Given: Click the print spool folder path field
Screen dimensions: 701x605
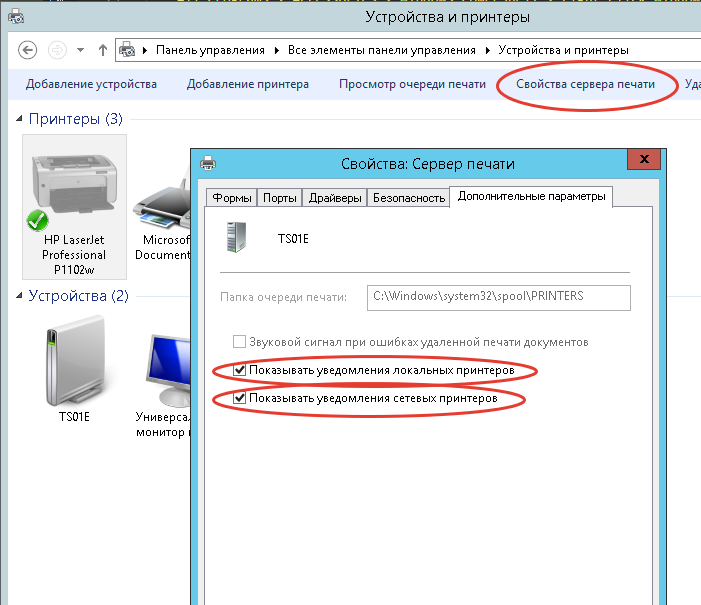Looking at the screenshot, I should point(497,297).
